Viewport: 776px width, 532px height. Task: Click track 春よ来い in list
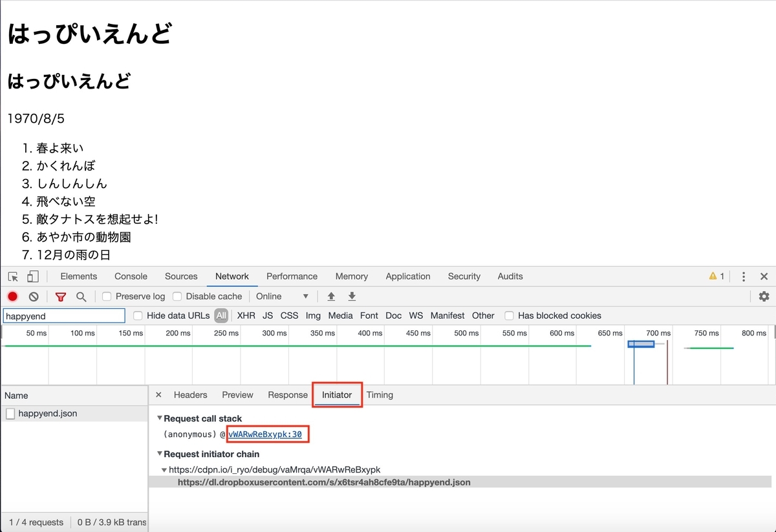[60, 148]
